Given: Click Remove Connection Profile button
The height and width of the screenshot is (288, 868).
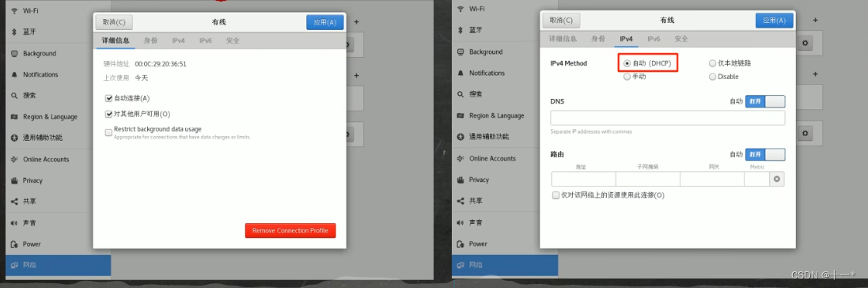Looking at the screenshot, I should 290,230.
